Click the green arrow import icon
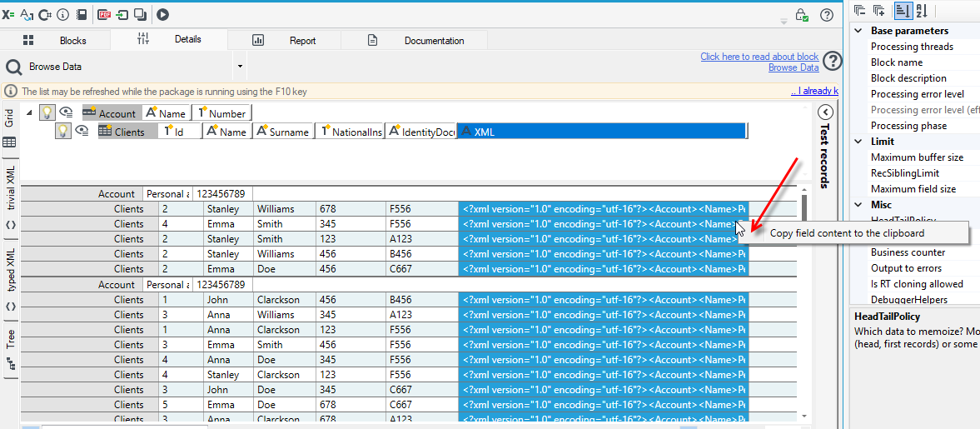Screen dimensions: 980x429 [122, 14]
